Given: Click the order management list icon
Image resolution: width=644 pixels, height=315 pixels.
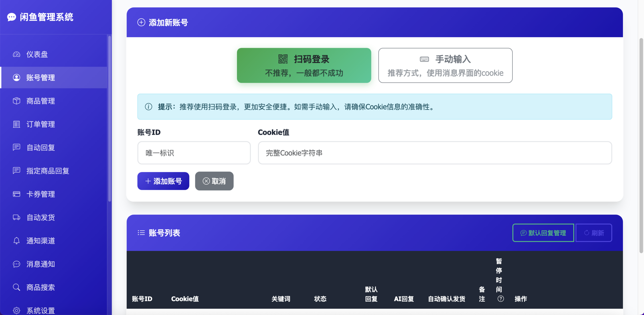Looking at the screenshot, I should (17, 124).
